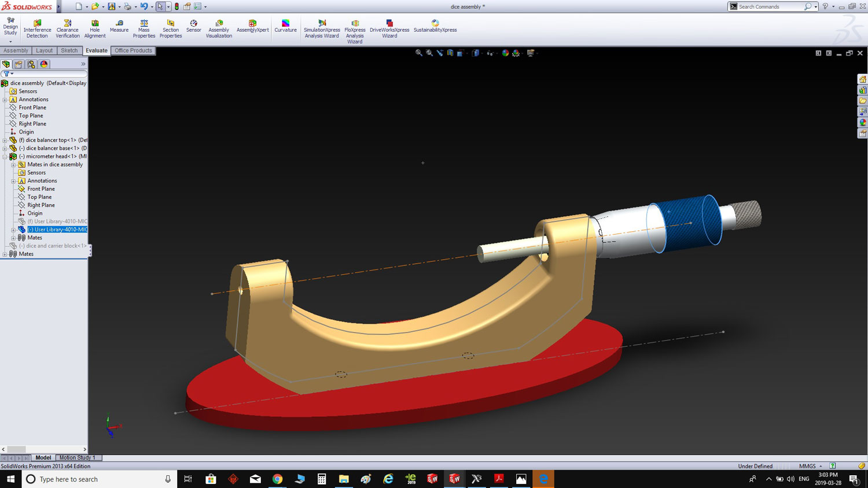The width and height of the screenshot is (868, 488).
Task: Toggle the Section View icon
Action: click(450, 53)
